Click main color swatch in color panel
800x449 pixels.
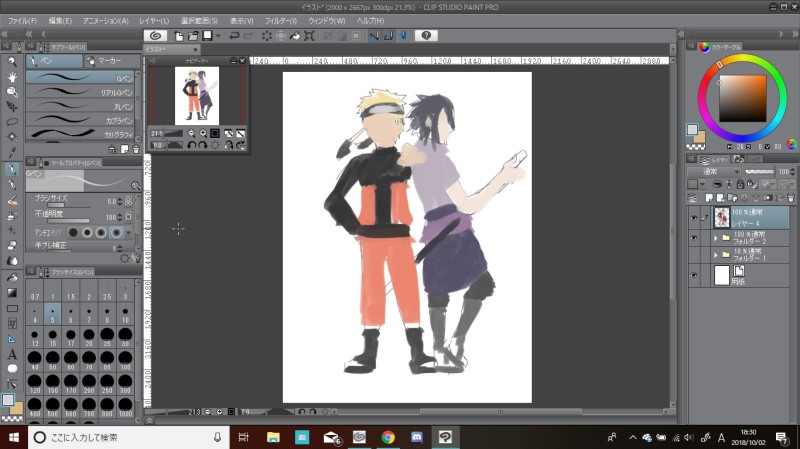click(x=692, y=130)
